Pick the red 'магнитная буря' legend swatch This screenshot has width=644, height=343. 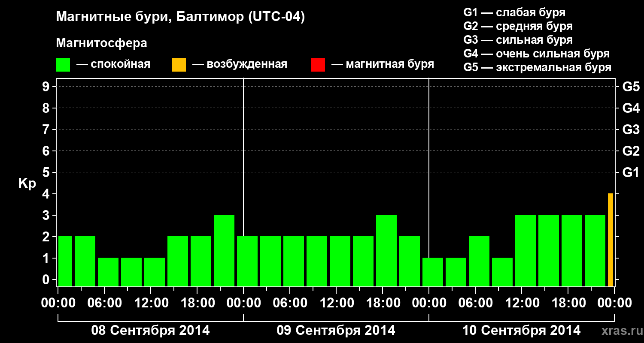(318, 65)
